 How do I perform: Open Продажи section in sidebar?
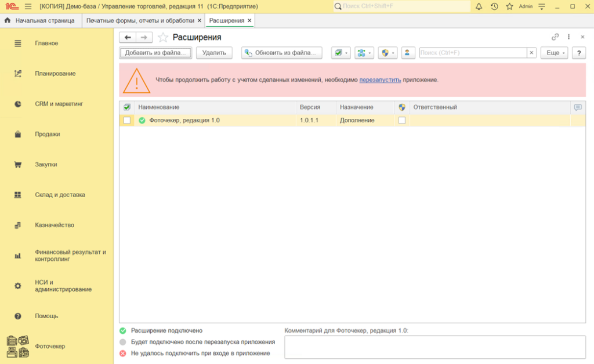click(48, 134)
